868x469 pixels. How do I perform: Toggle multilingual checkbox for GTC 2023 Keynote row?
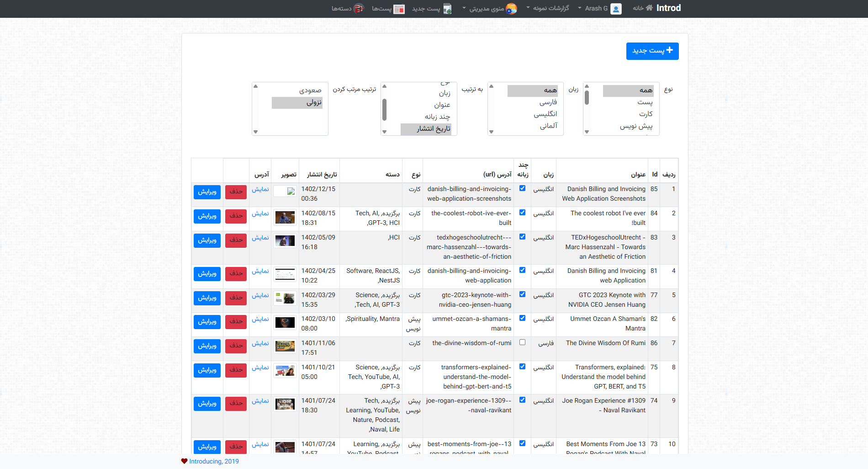click(523, 294)
